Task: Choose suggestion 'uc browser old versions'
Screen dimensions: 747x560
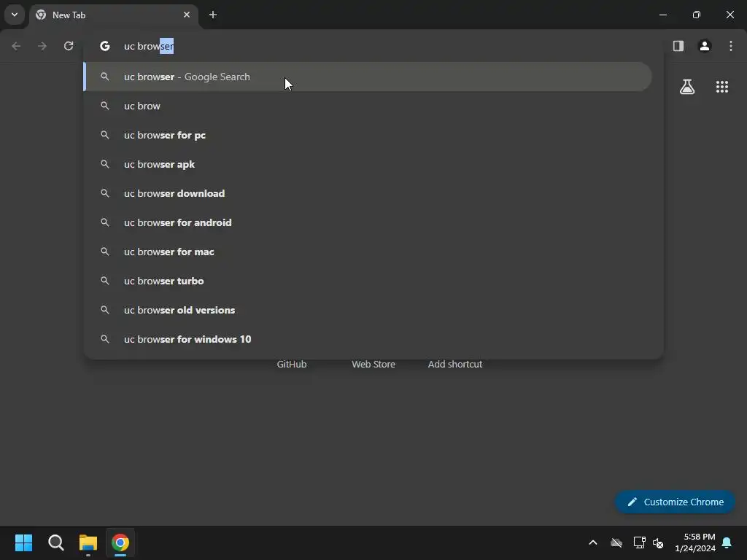Action: click(x=368, y=310)
